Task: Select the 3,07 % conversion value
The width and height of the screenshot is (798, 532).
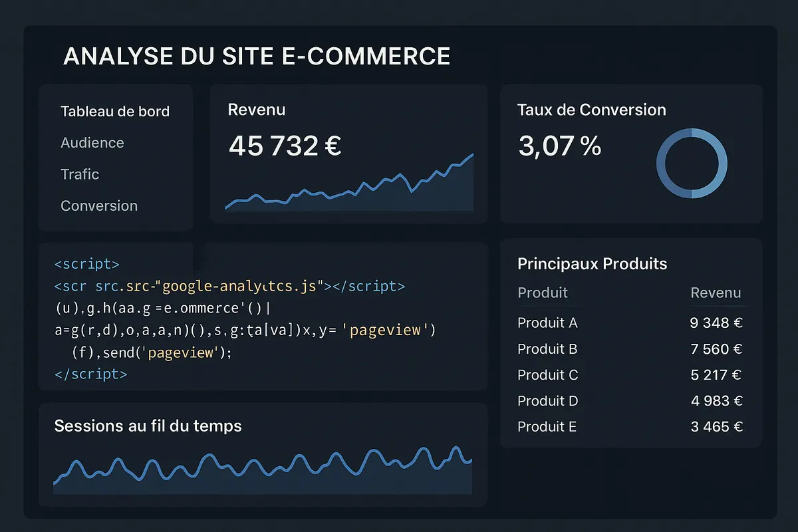Action: [x=559, y=146]
